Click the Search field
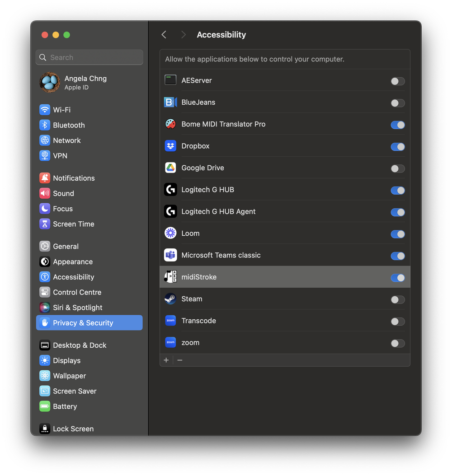This screenshot has width=452, height=476. point(89,57)
